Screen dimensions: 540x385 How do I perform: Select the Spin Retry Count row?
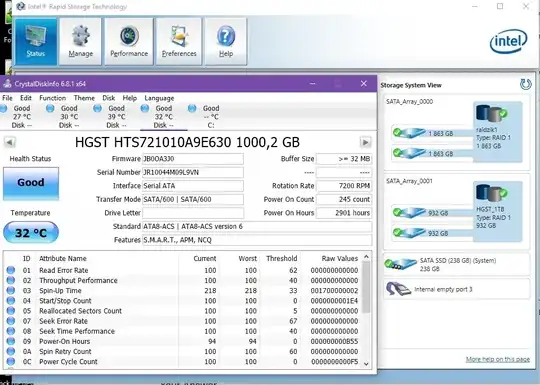click(183, 352)
